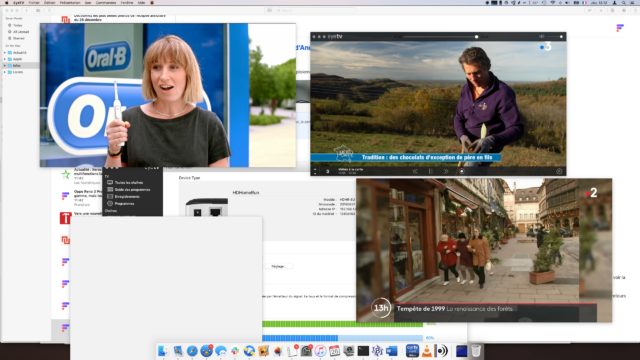The height and width of the screenshot is (360, 640).
Task: Open the Trash in the Dock
Action: [x=476, y=351]
